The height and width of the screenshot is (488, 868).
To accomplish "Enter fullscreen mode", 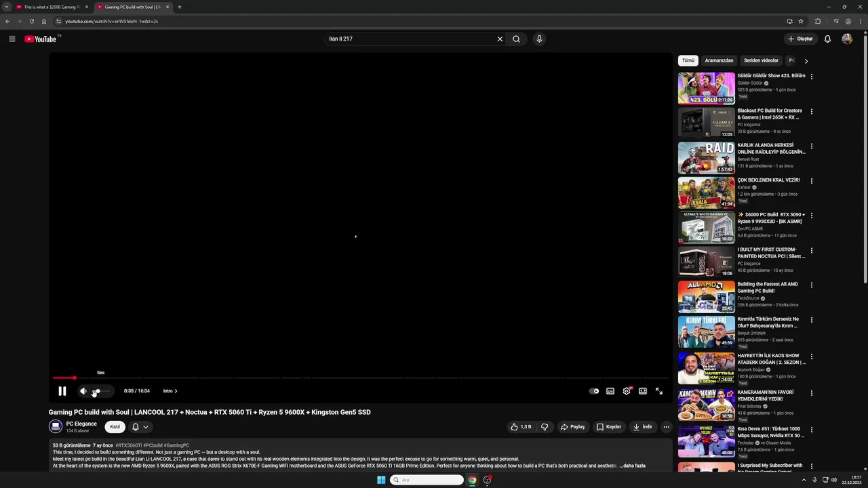I will [659, 391].
